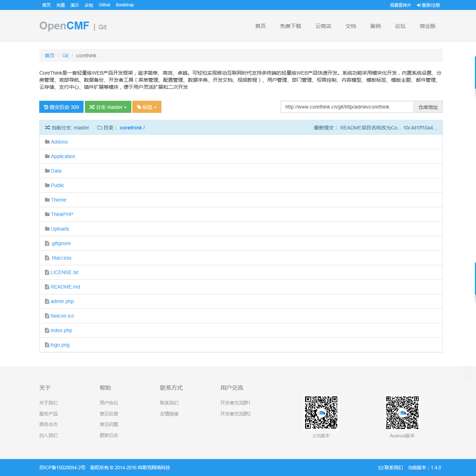Screen dimensions: 476x476
Task: Click the iOS version QR code
Action: (x=321, y=412)
